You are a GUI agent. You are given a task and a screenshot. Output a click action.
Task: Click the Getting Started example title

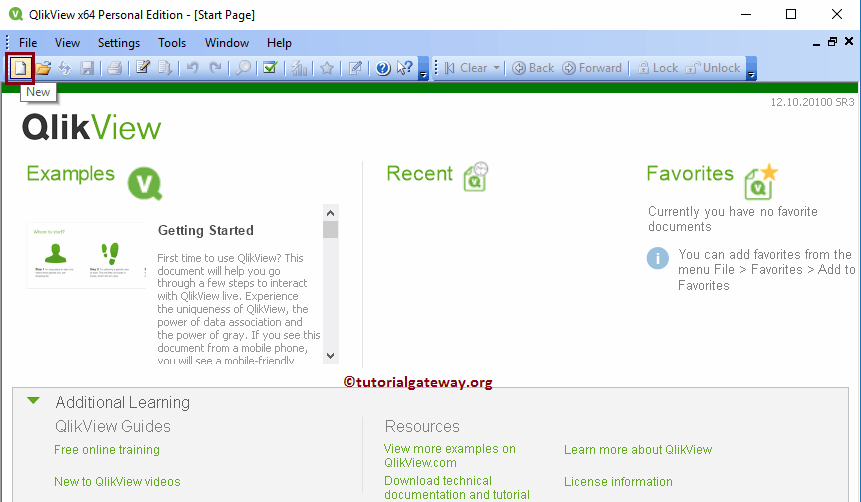click(206, 231)
